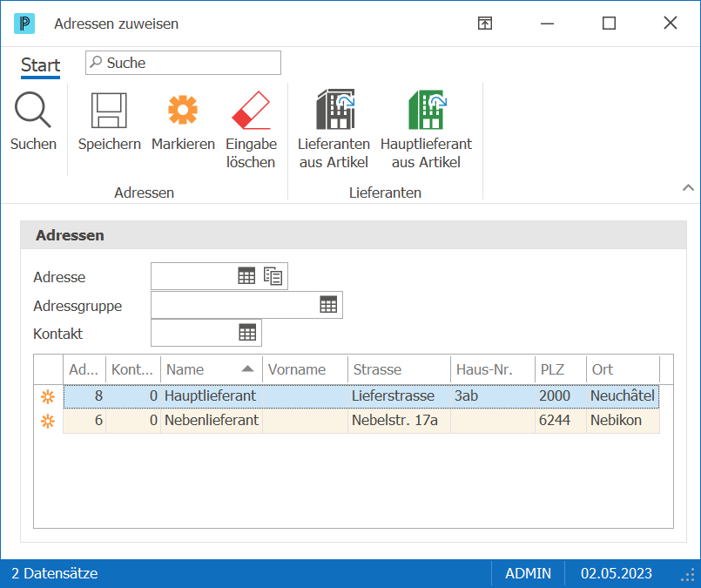Click the ADMIN user in status bar
The image size is (701, 588).
point(528,574)
